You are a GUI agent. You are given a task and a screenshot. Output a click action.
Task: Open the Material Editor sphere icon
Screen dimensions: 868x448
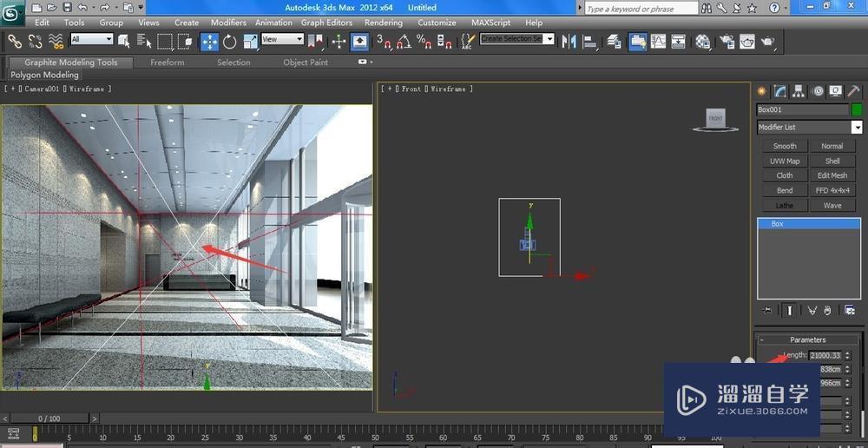702,42
